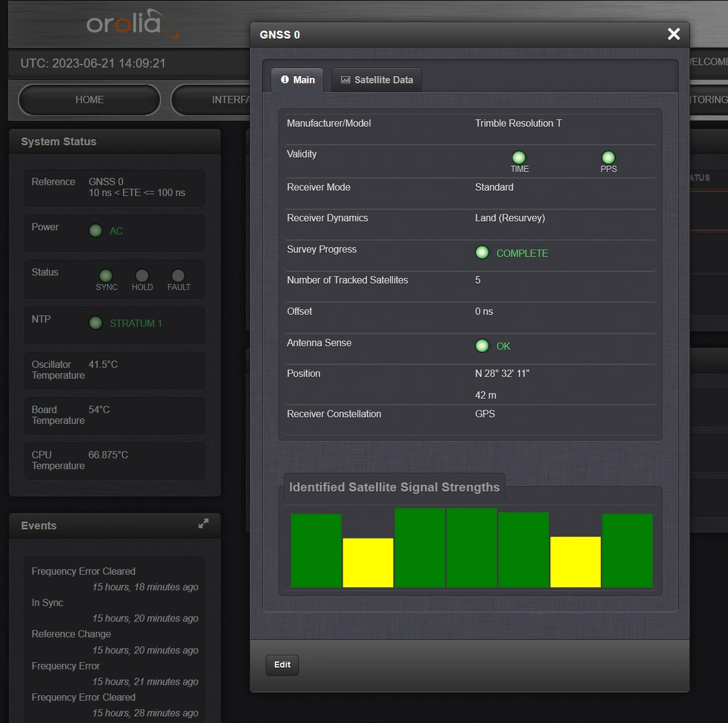Image resolution: width=728 pixels, height=723 pixels.
Task: Switch to the Satellite Data tab
Action: click(377, 80)
